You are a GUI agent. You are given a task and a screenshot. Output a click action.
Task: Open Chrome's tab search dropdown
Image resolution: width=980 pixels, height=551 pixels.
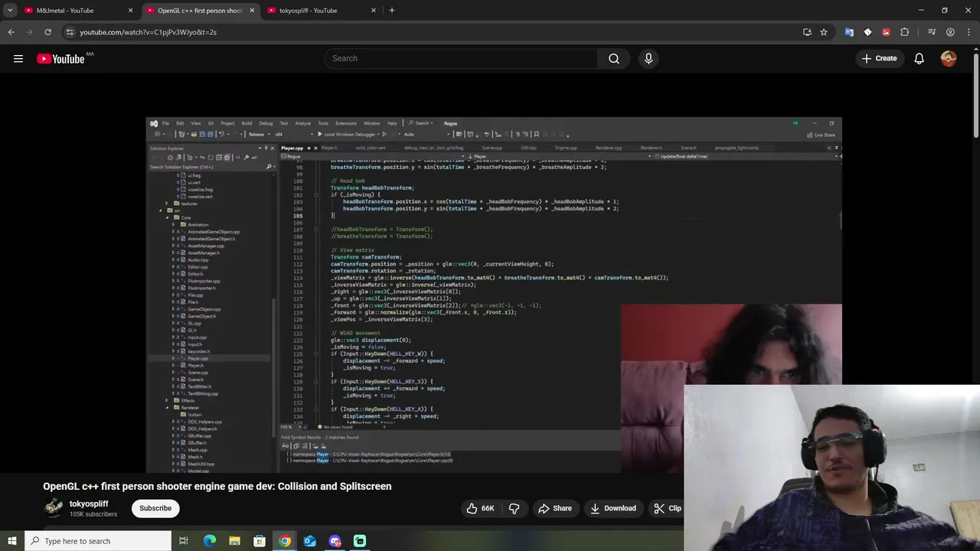10,11
